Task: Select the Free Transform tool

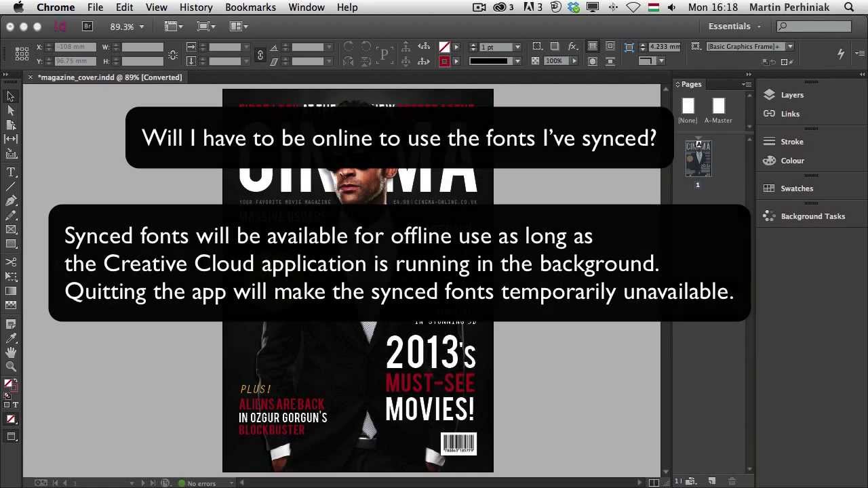Action: 11,277
